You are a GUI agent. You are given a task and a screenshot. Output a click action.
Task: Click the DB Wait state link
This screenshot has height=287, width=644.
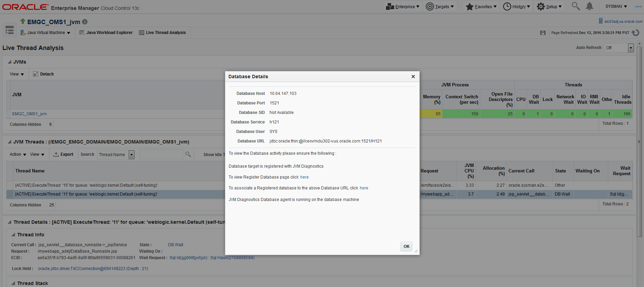(176, 245)
